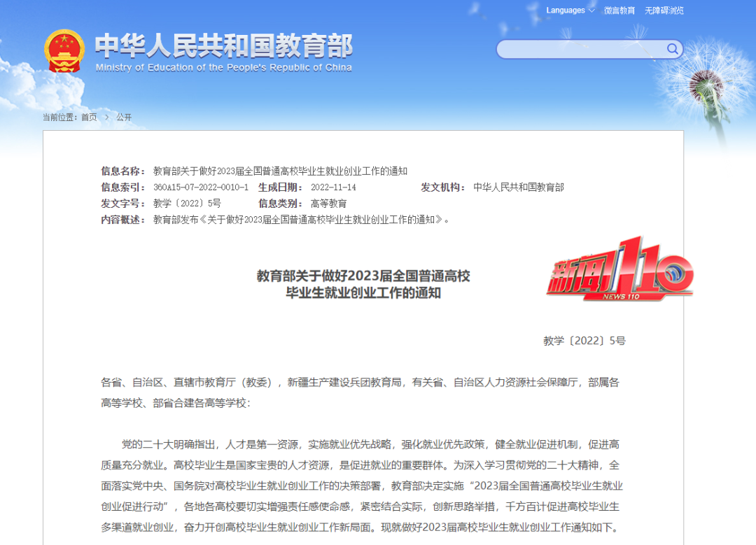
Task: Click the 信息类别 value 高等教育
Action: tap(328, 204)
